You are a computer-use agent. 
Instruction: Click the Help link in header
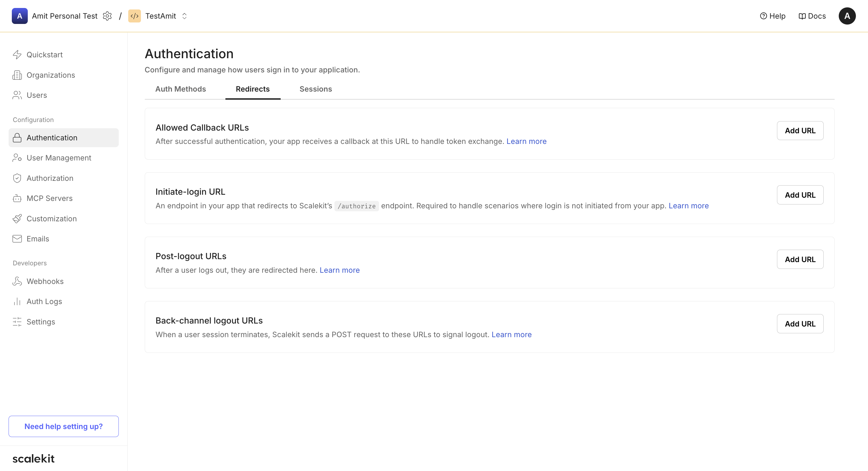tap(773, 16)
